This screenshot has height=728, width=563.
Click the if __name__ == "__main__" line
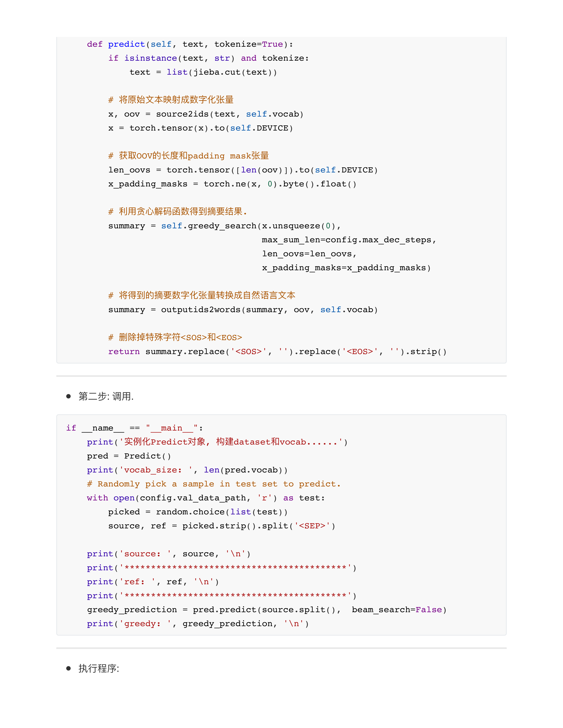click(x=134, y=428)
